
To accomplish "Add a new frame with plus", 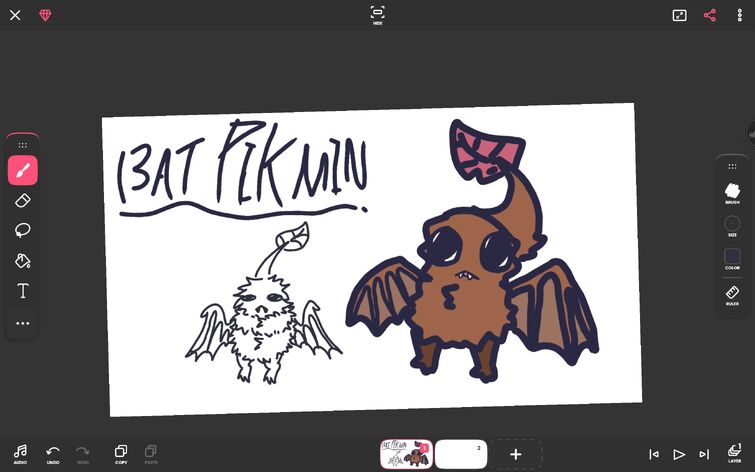I will [x=516, y=454].
